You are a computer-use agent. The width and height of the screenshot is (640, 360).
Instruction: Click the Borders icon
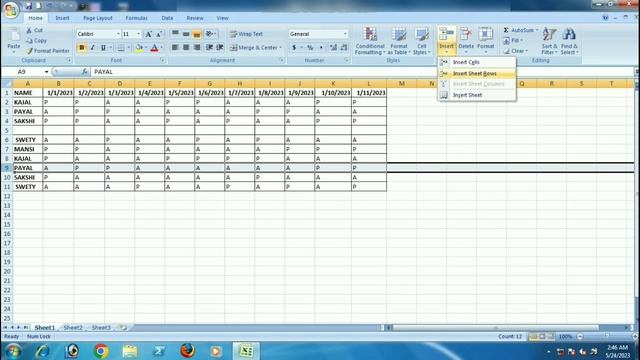coord(120,48)
